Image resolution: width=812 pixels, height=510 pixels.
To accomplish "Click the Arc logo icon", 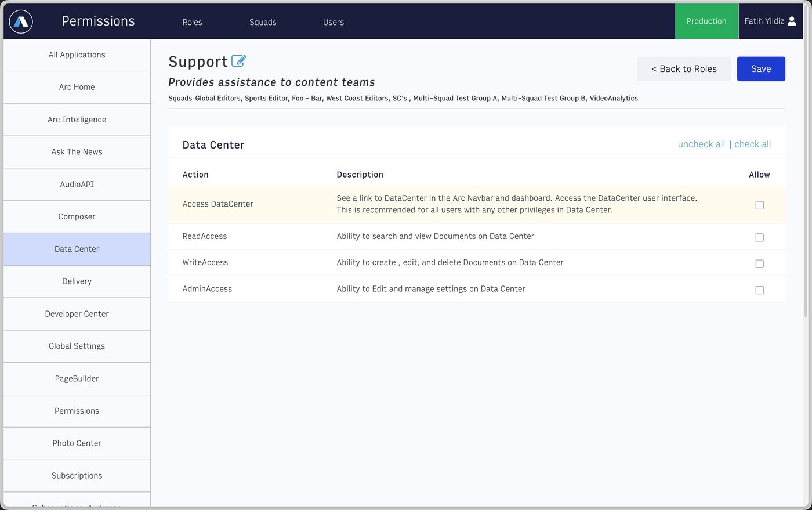I will click(x=21, y=21).
